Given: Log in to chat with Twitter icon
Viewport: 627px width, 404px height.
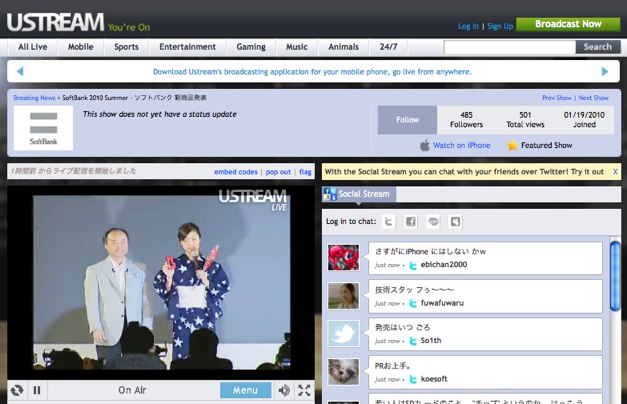Looking at the screenshot, I should point(388,222).
